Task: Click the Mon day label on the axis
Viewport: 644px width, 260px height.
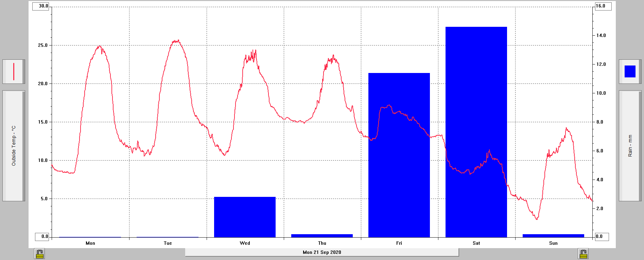Action: (90, 243)
